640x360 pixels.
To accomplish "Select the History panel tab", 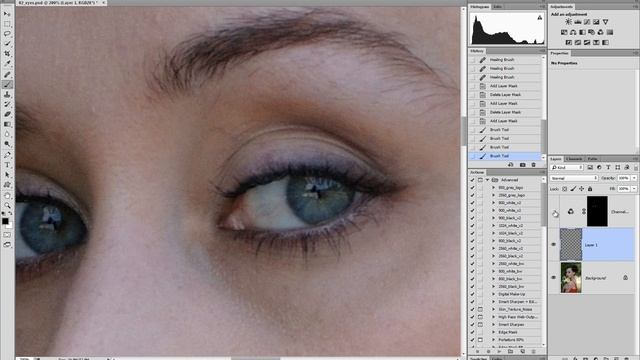I will 477,51.
